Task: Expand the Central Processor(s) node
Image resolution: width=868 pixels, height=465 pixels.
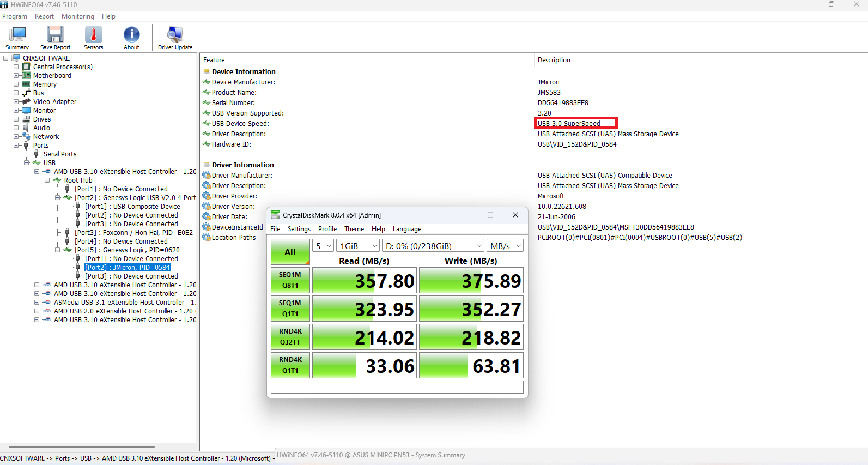Action: pyautogui.click(x=16, y=67)
